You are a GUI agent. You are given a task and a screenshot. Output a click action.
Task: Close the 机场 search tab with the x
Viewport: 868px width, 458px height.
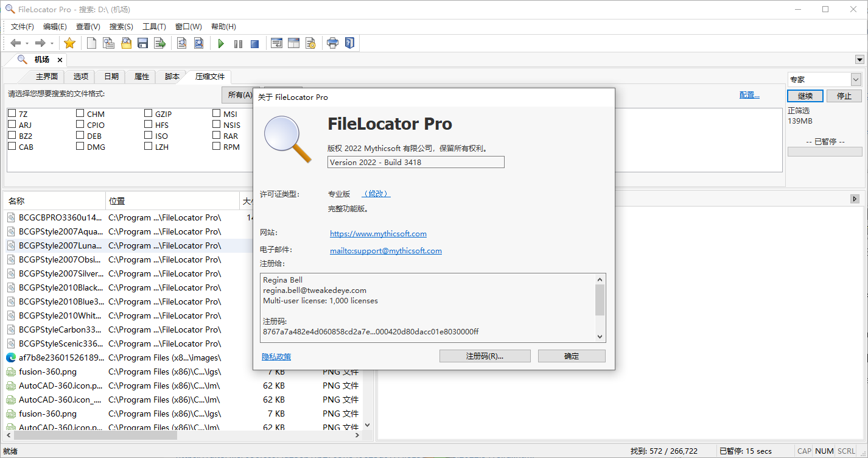coord(60,60)
